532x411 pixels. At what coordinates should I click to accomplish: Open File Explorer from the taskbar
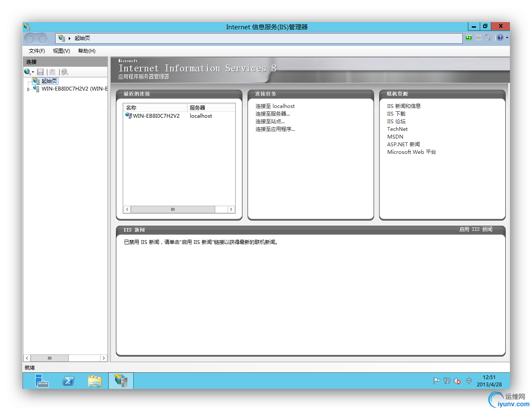95,381
